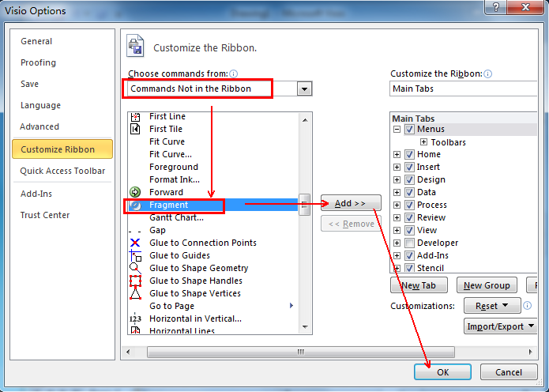Uncheck the Process tab checkbox

click(409, 205)
